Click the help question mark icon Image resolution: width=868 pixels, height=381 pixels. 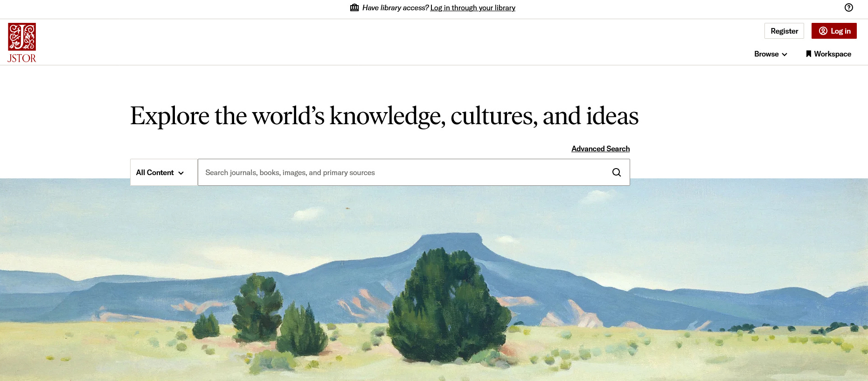849,7
